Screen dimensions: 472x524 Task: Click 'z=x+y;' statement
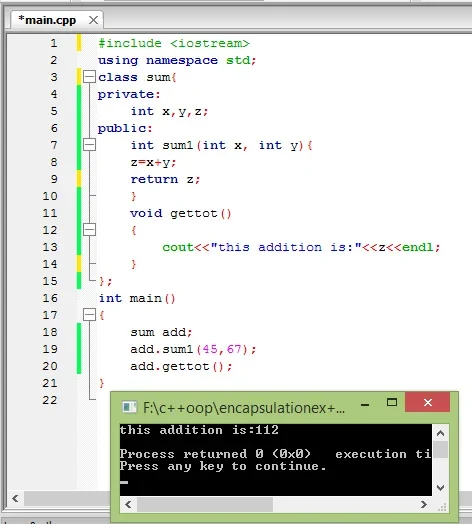(x=153, y=162)
